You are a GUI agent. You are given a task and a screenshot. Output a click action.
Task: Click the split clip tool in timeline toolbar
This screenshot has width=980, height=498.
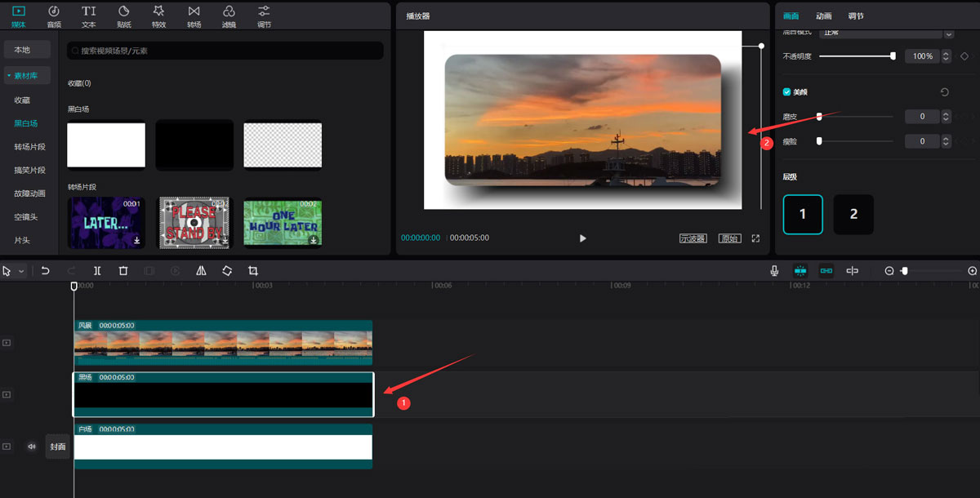pos(97,271)
